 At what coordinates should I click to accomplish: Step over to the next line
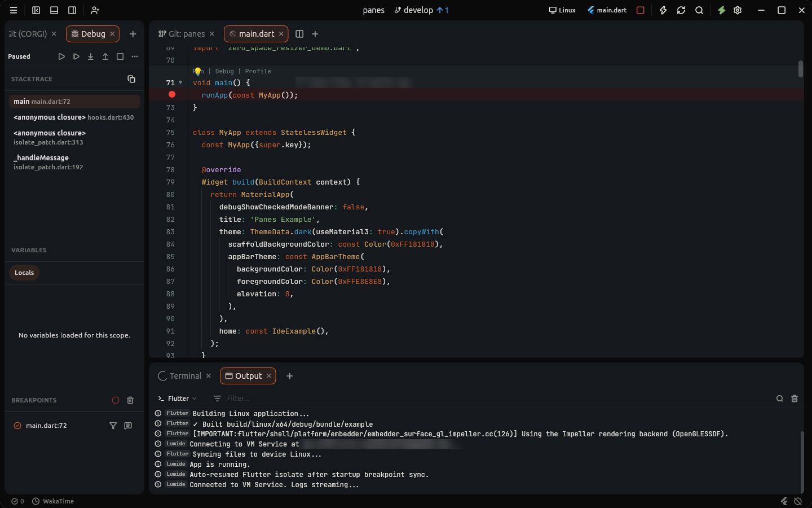coord(76,56)
